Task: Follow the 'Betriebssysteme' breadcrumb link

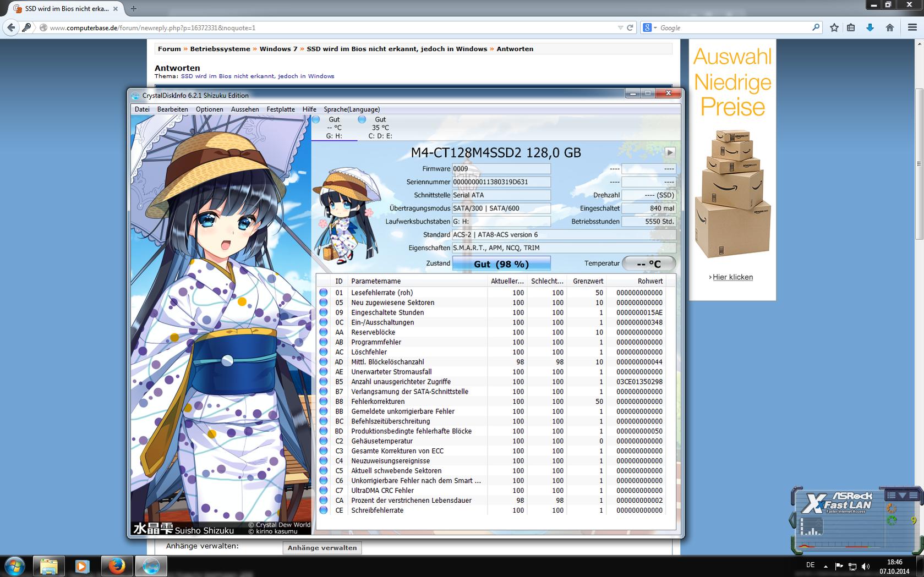Action: click(220, 49)
